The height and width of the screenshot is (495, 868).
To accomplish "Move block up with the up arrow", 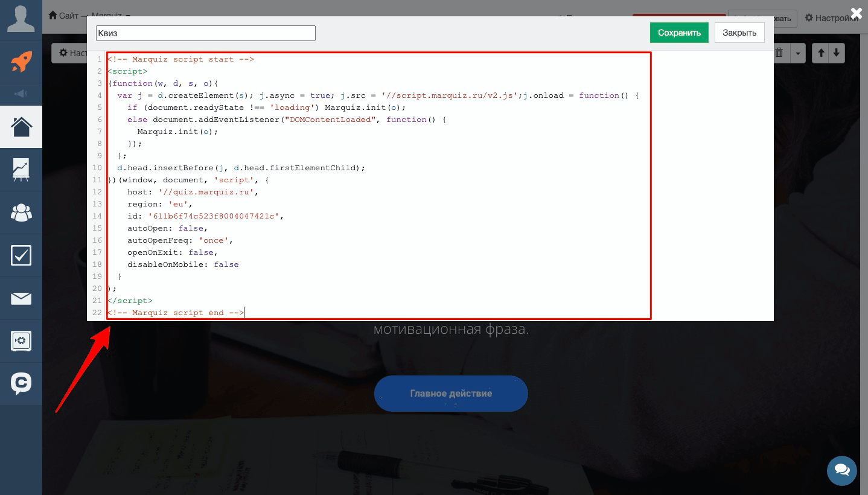I will pos(821,53).
